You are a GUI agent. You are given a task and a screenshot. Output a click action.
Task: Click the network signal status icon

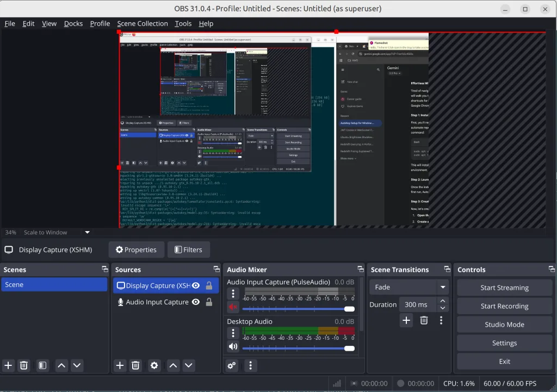coord(337,383)
